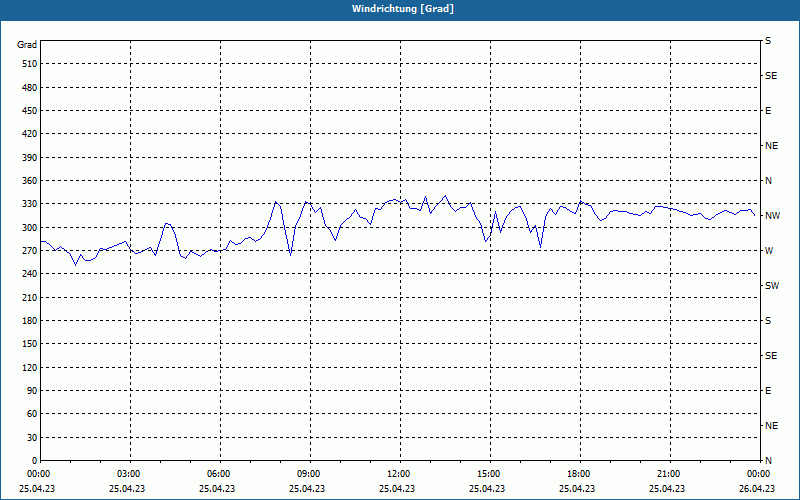Click the SW compass label on right axis
The width and height of the screenshot is (800, 500).
[x=772, y=286]
